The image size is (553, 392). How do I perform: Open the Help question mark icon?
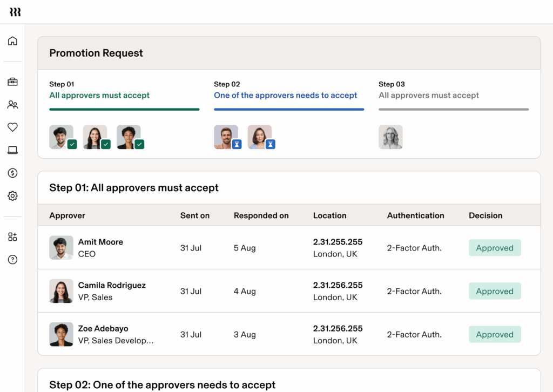[x=12, y=260]
